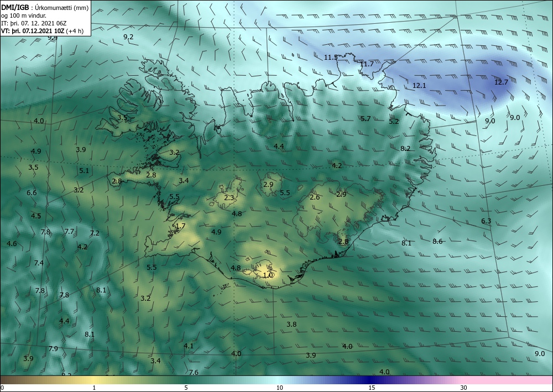Select the 'og 100 m vindur.' subtitle line

click(23, 15)
